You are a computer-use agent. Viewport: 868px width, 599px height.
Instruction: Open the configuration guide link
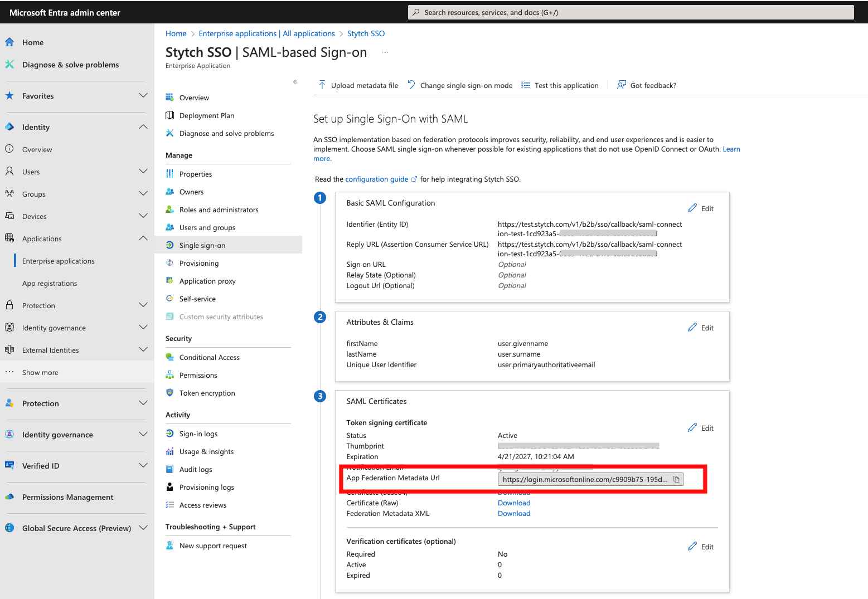[x=377, y=179]
